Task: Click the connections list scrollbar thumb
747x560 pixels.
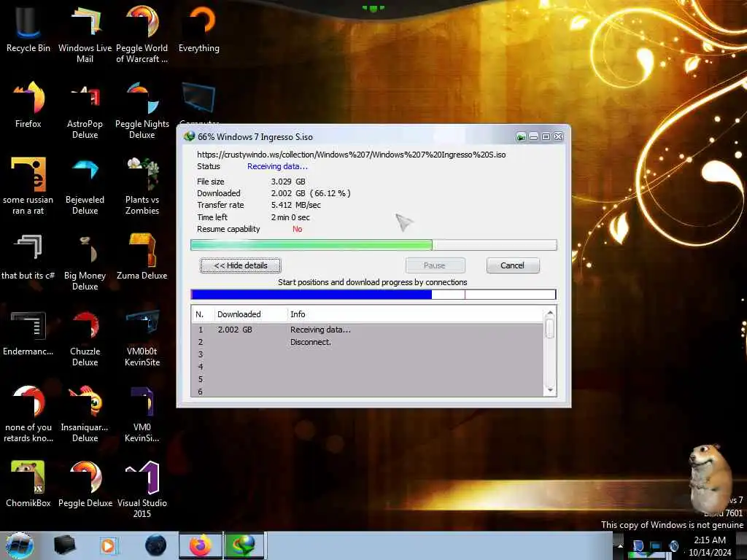Action: tap(550, 329)
